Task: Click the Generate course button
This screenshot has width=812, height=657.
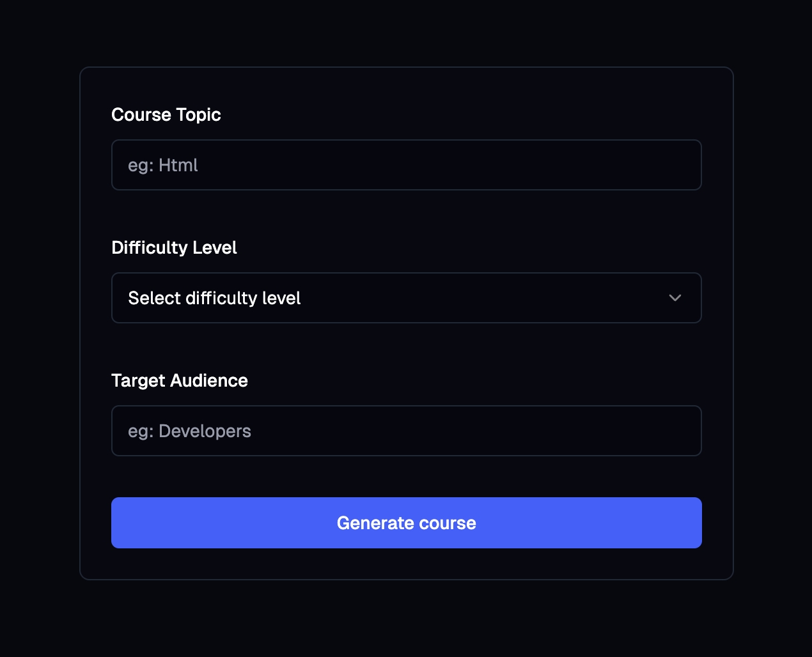Action: [x=407, y=523]
